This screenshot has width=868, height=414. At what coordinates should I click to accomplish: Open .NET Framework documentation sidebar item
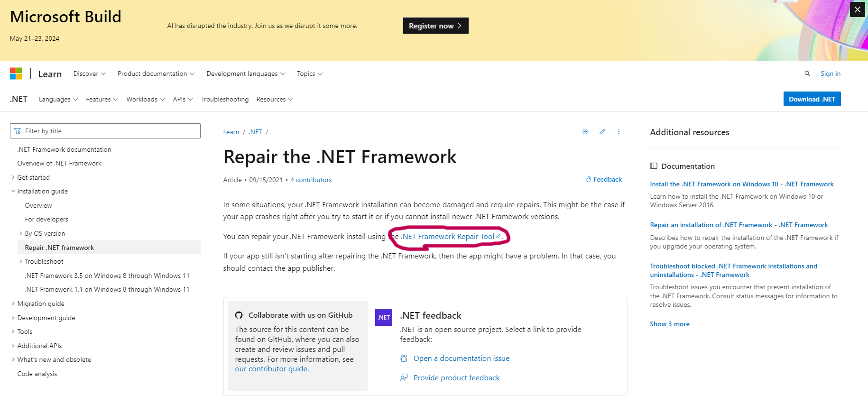65,149
